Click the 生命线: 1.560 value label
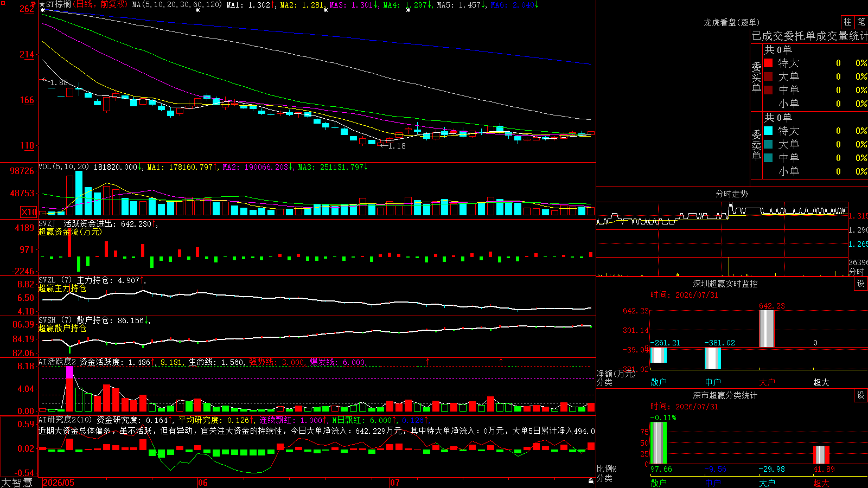Viewport: 868px width, 488px height. 216,362
